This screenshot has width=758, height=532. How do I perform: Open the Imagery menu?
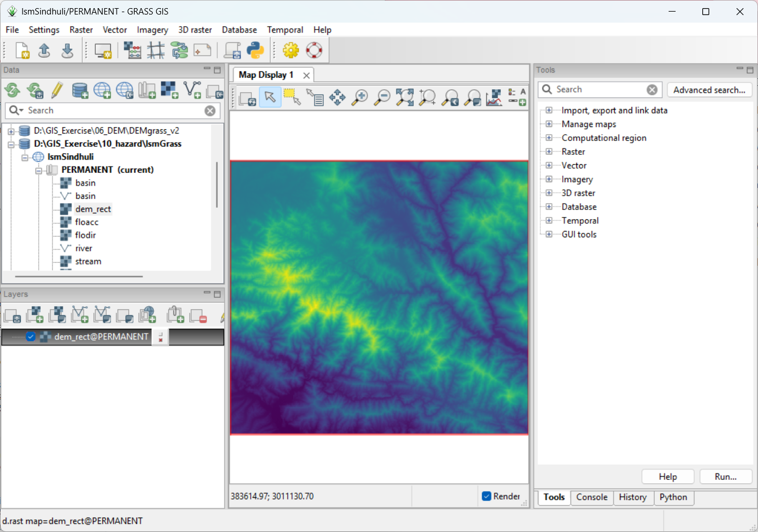point(152,30)
